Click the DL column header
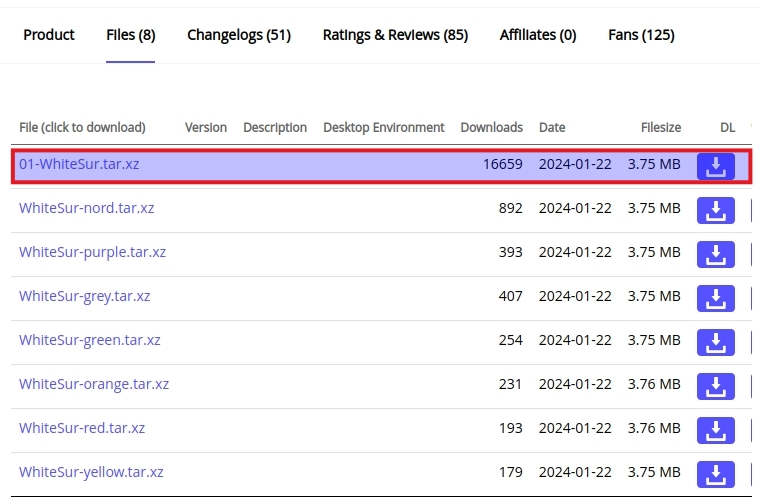This screenshot has height=503, width=760. pos(728,127)
